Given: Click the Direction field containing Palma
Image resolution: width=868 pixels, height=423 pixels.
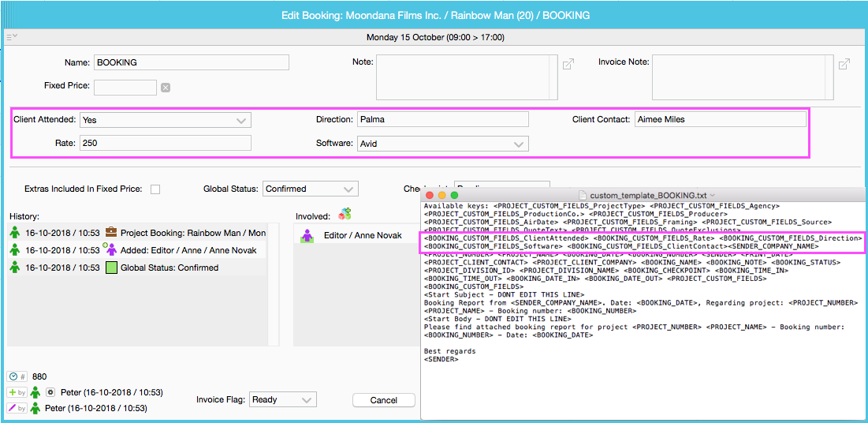Looking at the screenshot, I should pyautogui.click(x=443, y=119).
